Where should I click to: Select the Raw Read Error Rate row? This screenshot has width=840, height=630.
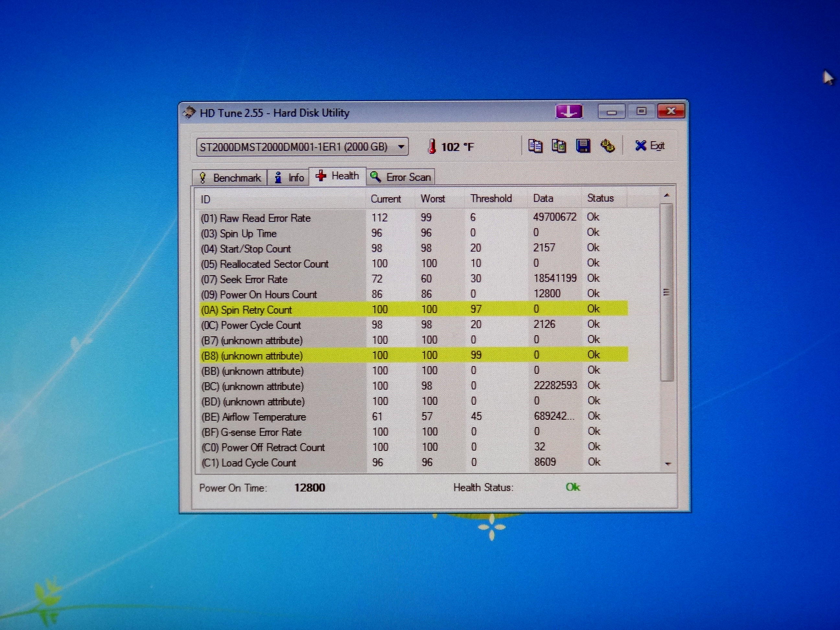click(413, 217)
